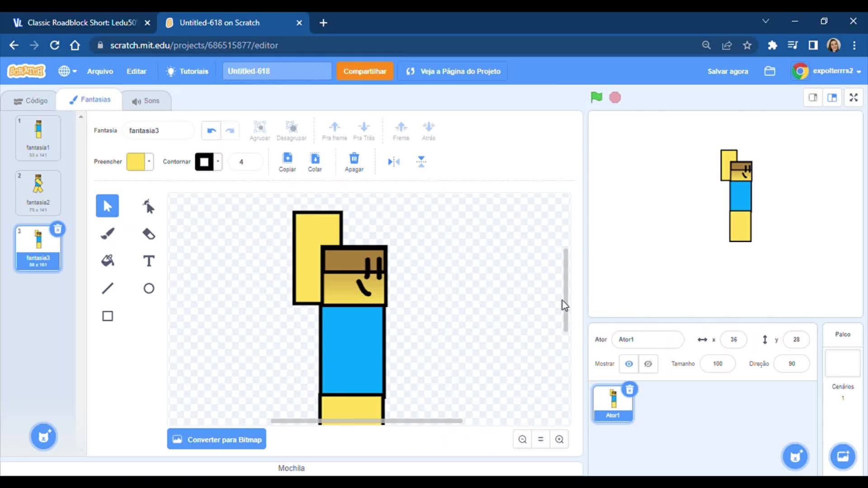Viewport: 868px width, 488px height.
Task: Click Salvar agora
Action: pos(728,71)
